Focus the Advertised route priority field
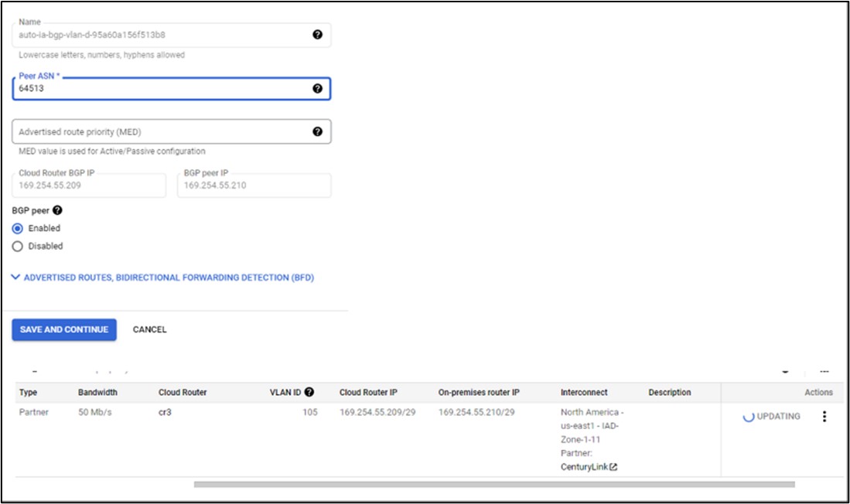Screen dimensions: 850x504 tap(155, 131)
